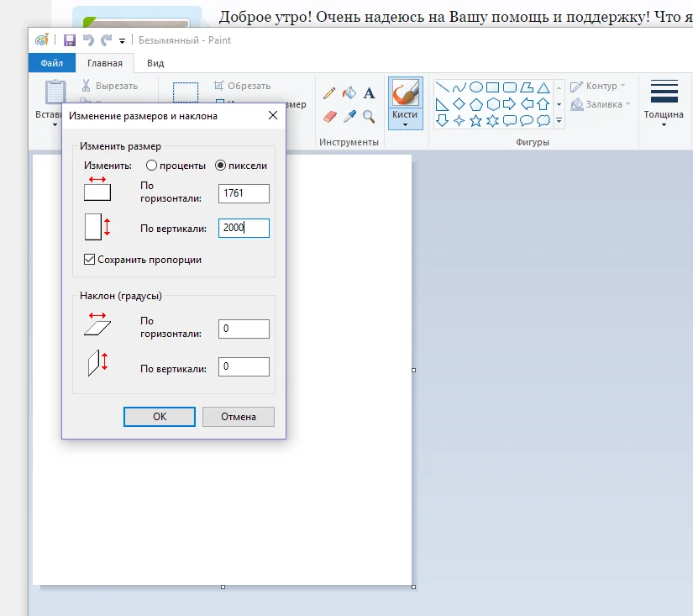
Task: Click the Кисти brush icon
Action: pos(405,92)
